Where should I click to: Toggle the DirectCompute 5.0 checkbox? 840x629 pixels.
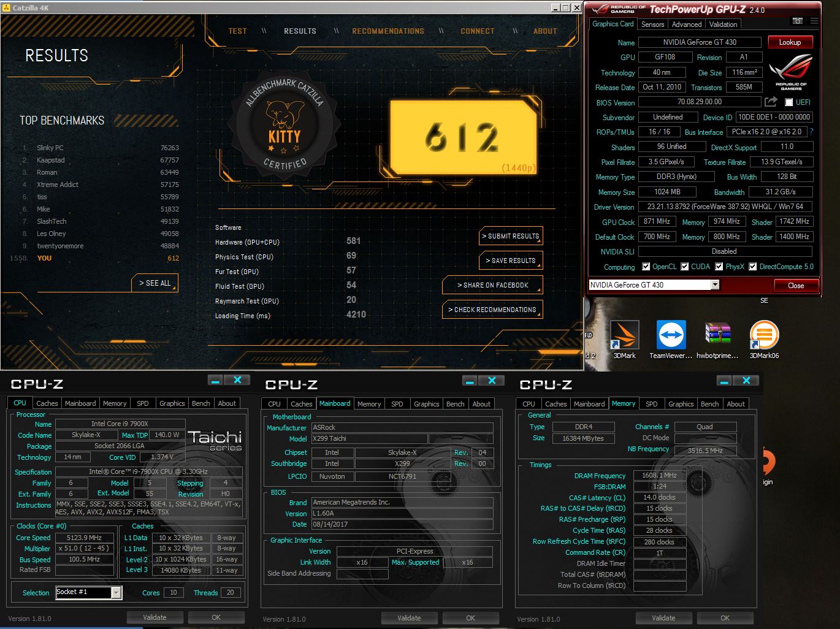tap(752, 267)
